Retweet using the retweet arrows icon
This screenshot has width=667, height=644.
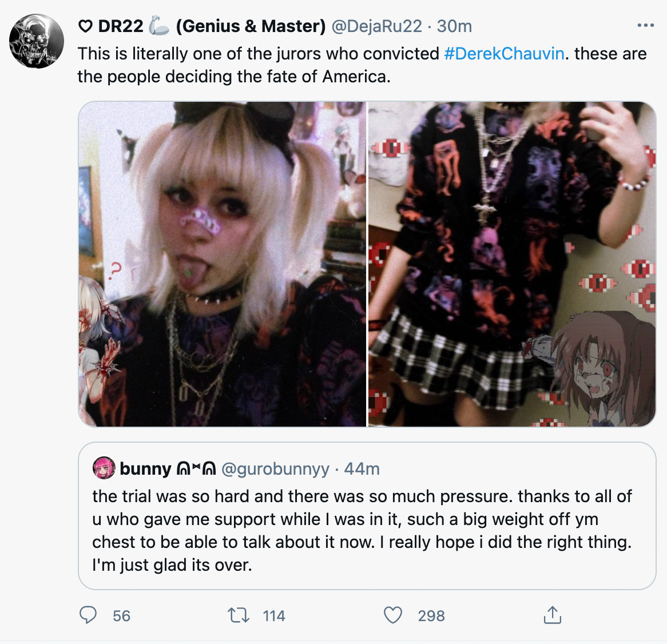(238, 615)
